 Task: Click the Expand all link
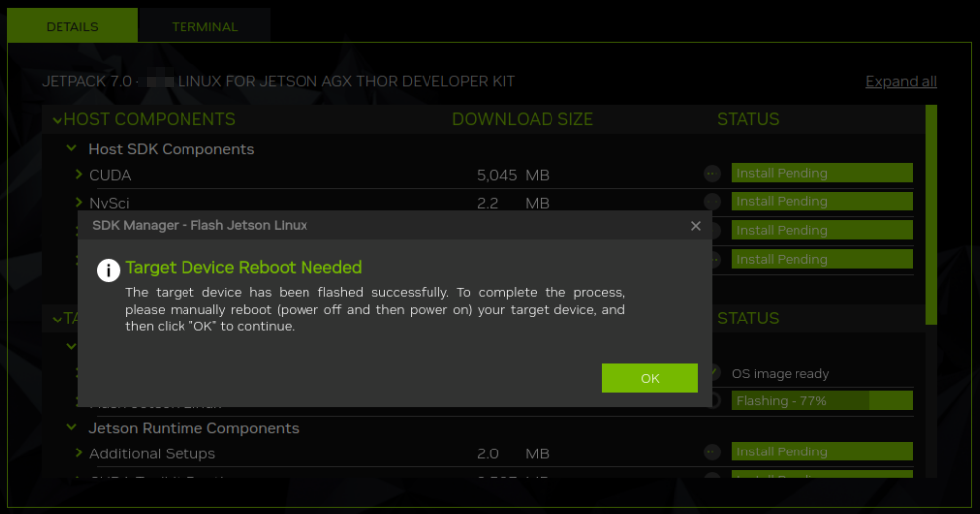(901, 82)
